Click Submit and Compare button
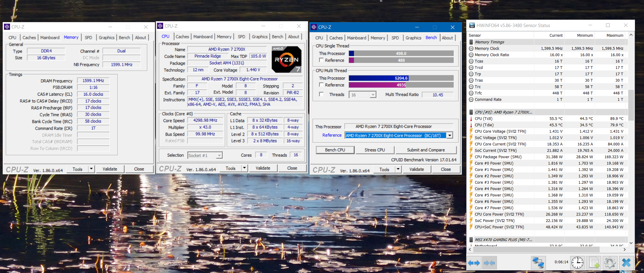 [x=426, y=150]
